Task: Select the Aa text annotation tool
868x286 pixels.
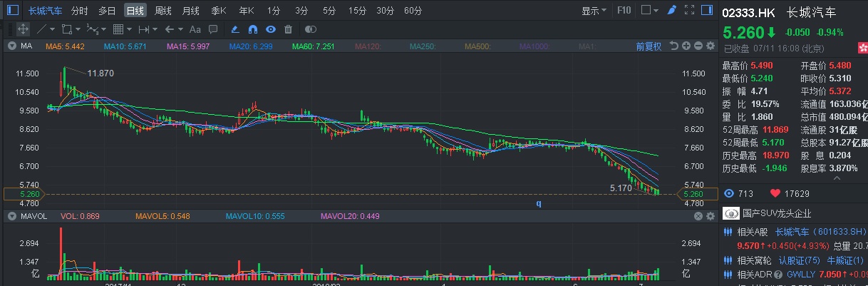Action: tap(195, 29)
